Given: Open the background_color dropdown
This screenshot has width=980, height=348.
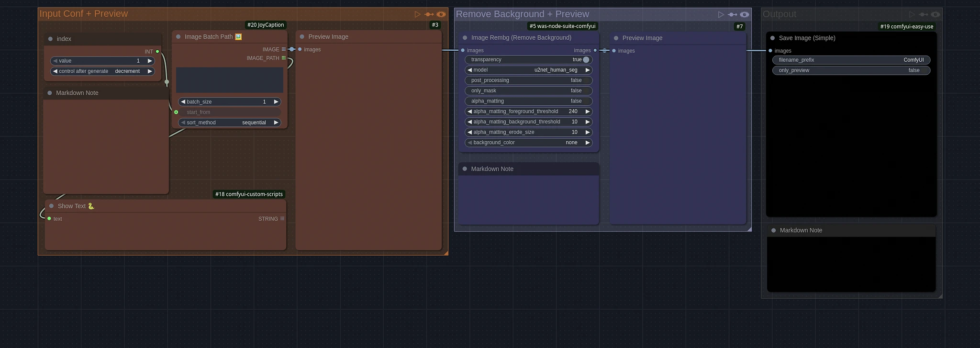Looking at the screenshot, I should coord(528,143).
